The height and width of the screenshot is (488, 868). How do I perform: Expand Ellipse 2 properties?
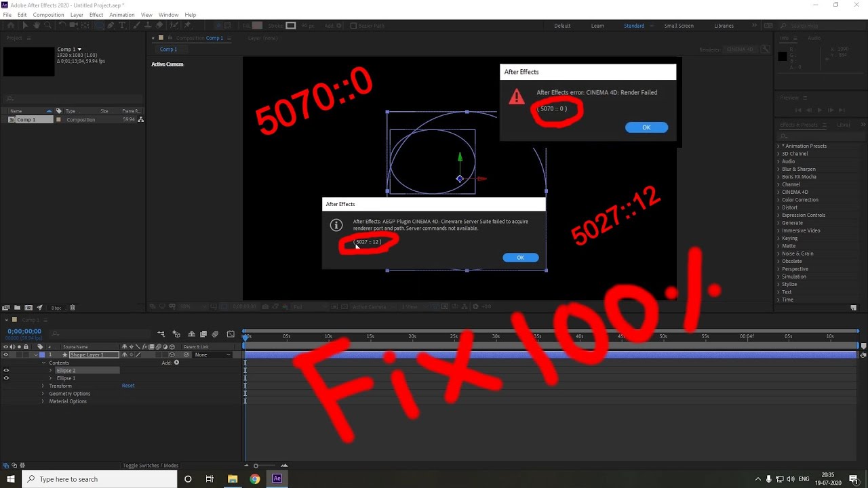50,371
